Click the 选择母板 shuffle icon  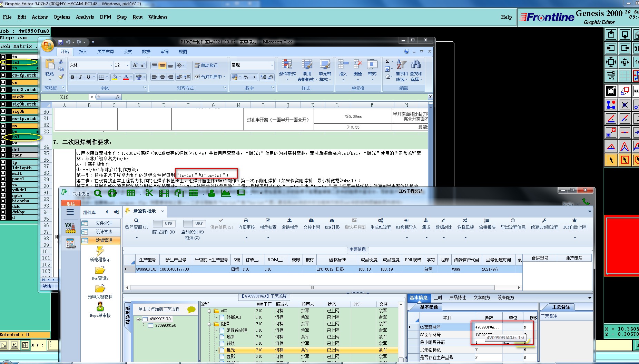tap(465, 220)
